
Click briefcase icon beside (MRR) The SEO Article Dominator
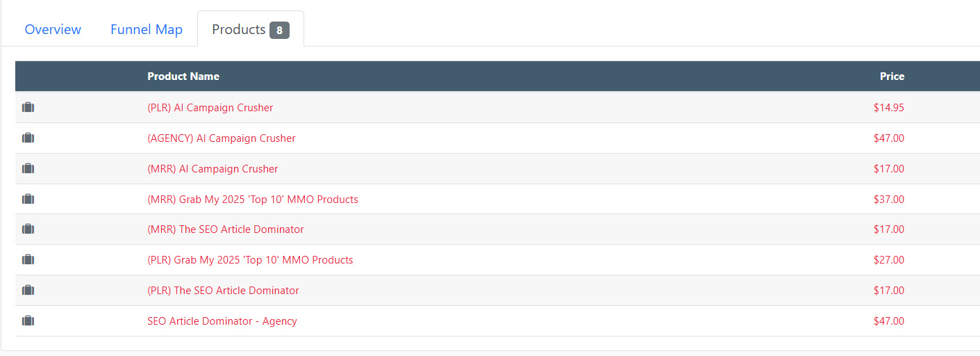[28, 229]
